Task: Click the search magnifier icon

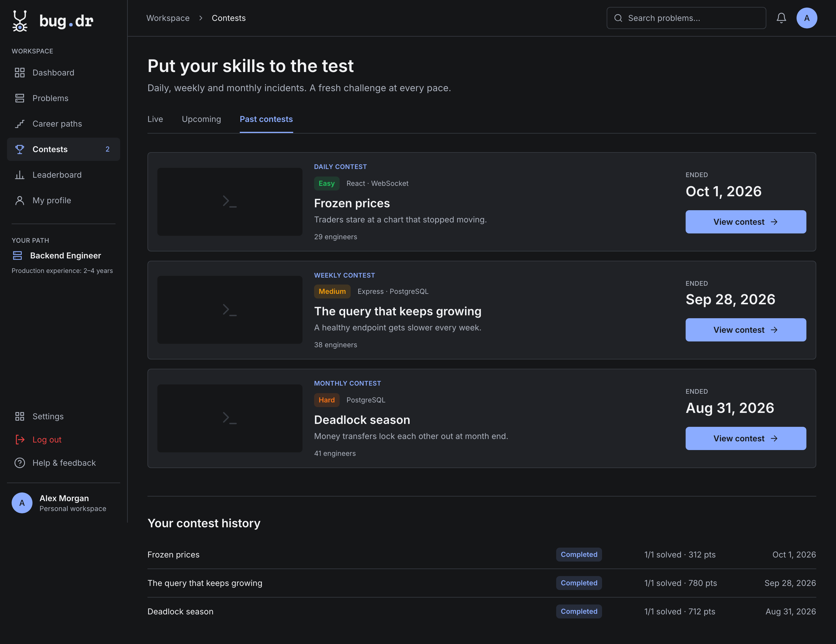Action: click(x=618, y=18)
